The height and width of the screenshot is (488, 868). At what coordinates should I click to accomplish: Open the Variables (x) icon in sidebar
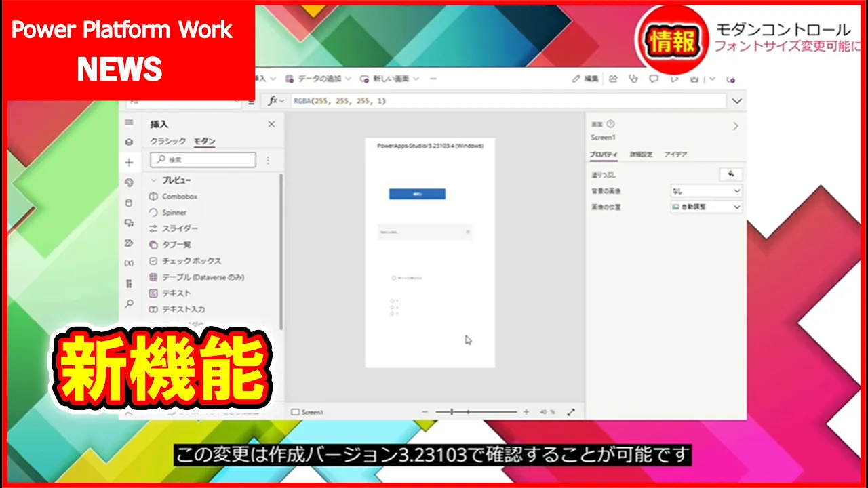point(129,263)
